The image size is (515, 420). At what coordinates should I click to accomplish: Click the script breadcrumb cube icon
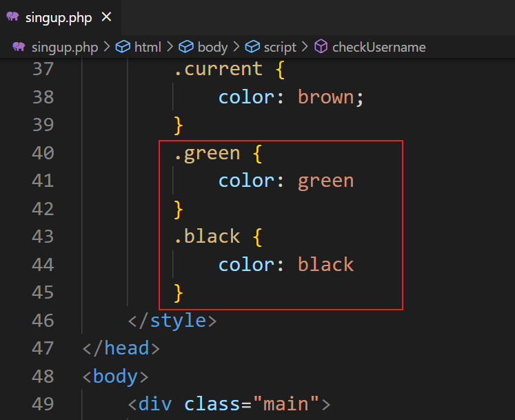tap(252, 47)
